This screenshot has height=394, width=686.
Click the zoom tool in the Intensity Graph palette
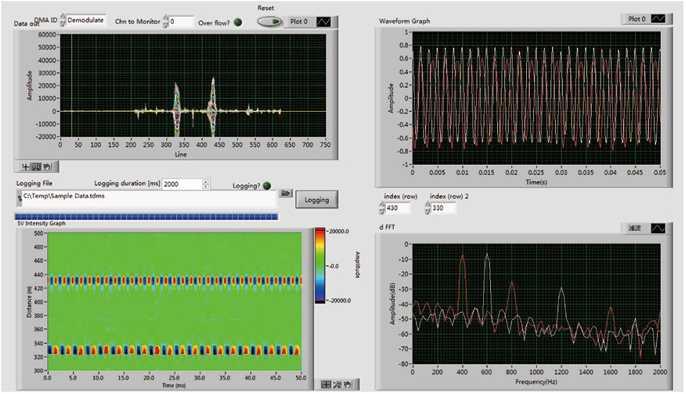337,385
